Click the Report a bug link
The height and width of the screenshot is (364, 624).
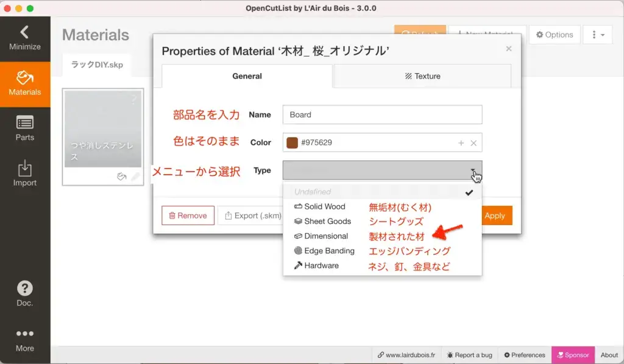[x=470, y=355]
